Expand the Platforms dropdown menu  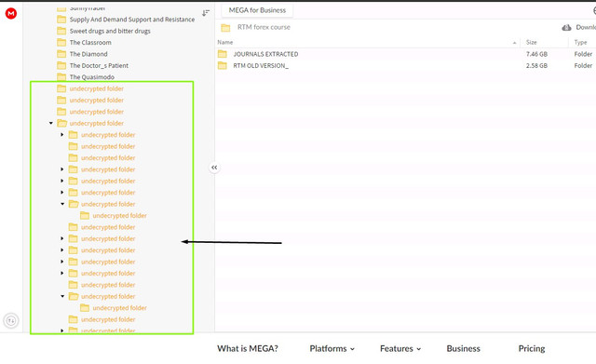(332, 348)
